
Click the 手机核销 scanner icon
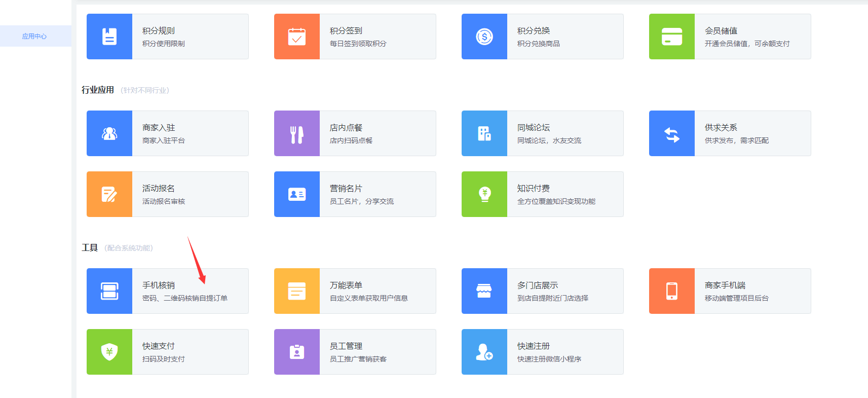pos(109,291)
